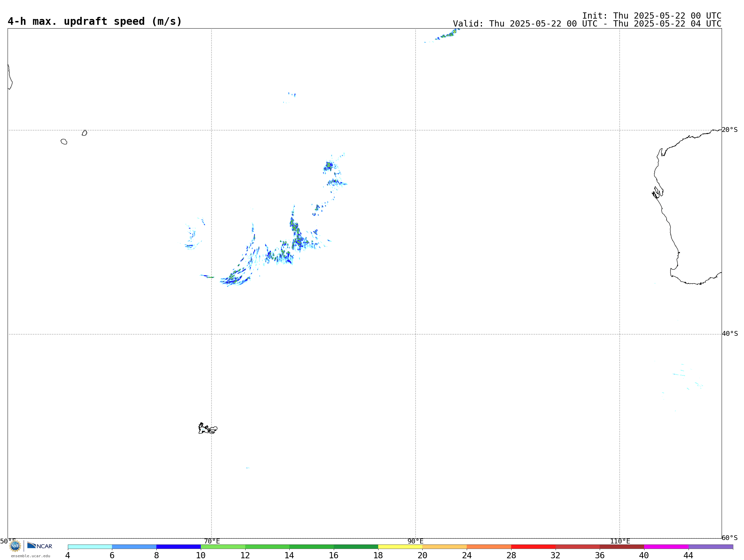Click the 110°E longitude label

(620, 541)
